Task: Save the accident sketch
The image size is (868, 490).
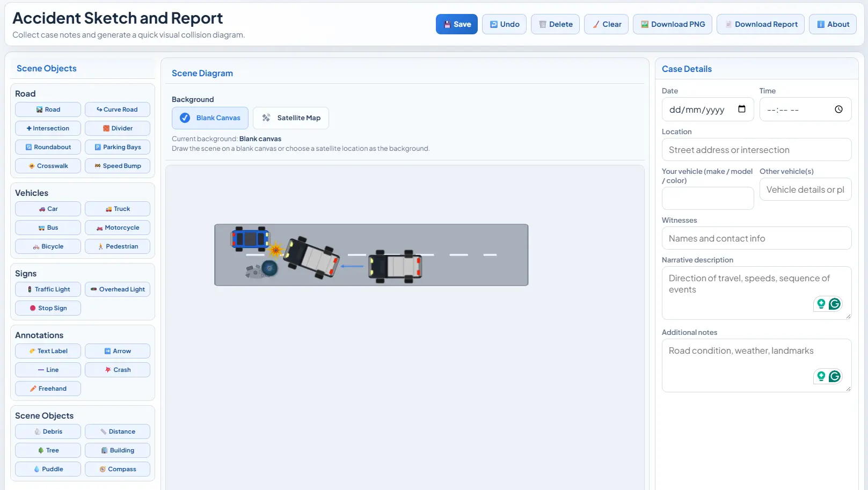Action: pos(456,24)
